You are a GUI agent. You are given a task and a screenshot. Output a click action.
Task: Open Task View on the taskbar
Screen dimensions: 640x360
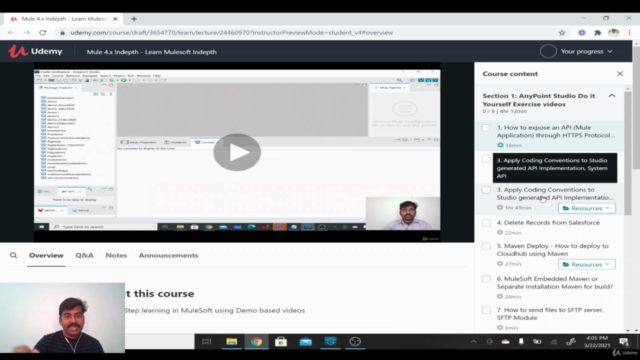(207, 342)
